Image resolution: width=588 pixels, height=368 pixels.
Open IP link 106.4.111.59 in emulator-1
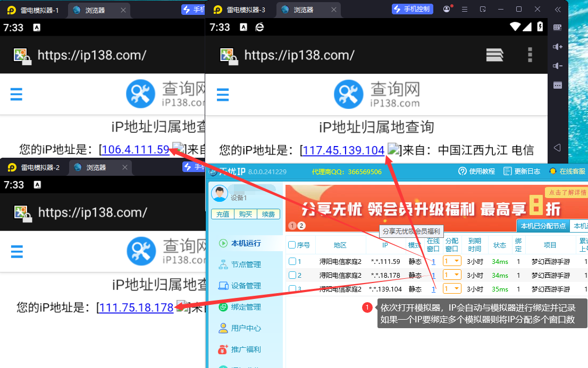[136, 150]
